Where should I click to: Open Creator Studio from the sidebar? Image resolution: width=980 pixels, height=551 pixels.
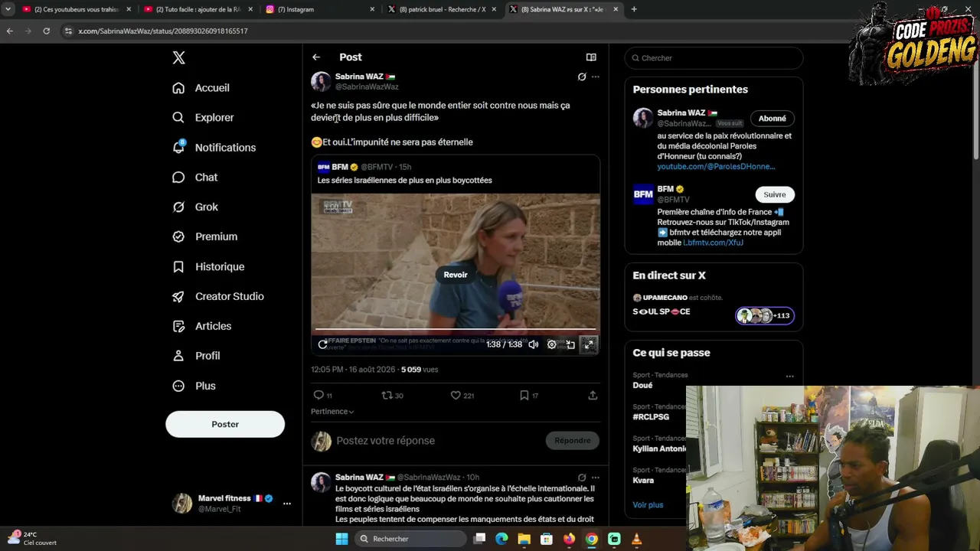coord(217,297)
